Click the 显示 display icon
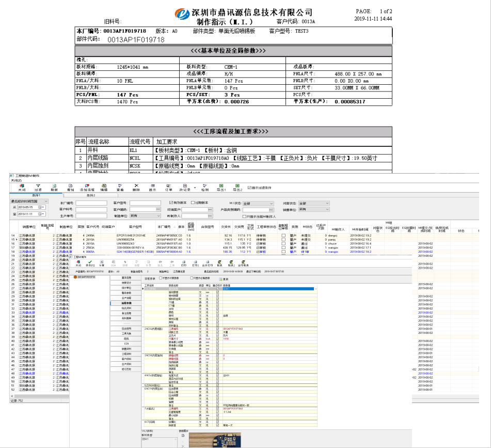This screenshot has width=491, height=448. [x=152, y=186]
